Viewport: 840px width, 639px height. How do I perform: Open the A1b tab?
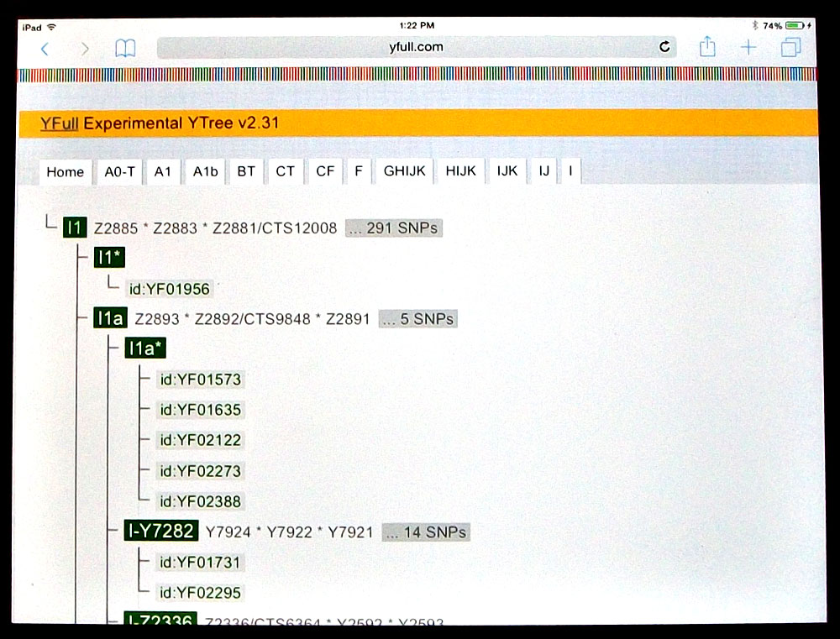[205, 172]
